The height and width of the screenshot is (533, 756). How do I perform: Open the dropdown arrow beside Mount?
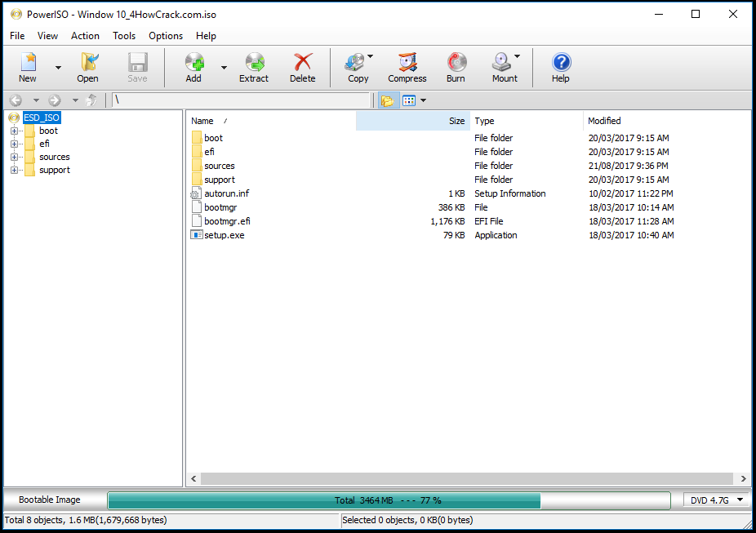click(x=517, y=56)
